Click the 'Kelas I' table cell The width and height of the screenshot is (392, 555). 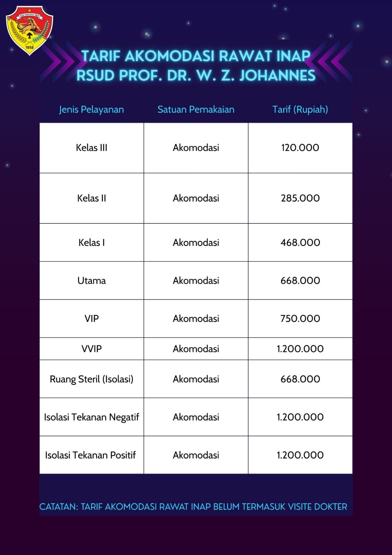92,242
